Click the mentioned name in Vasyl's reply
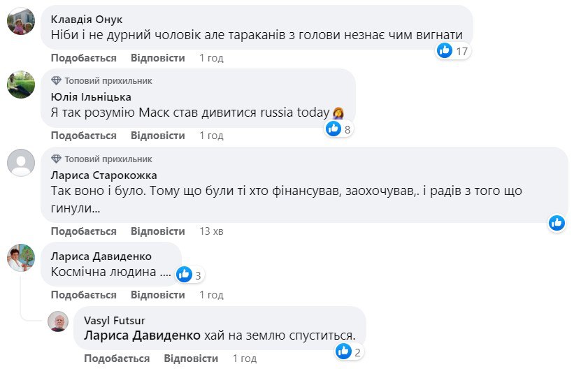The image size is (588, 369). click(x=141, y=335)
